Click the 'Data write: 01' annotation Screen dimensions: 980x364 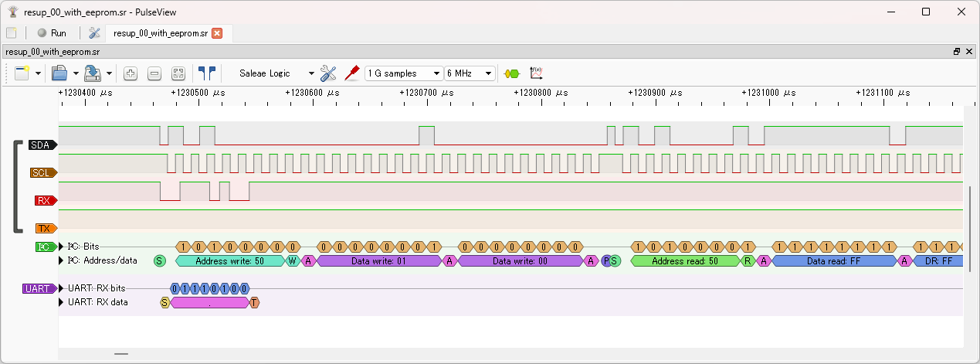(x=379, y=260)
